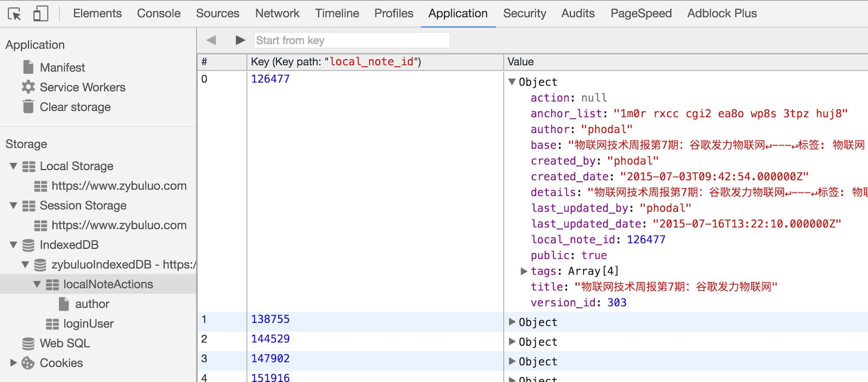Viewport: 868px width, 382px height.
Task: Open the author index item
Action: point(92,304)
